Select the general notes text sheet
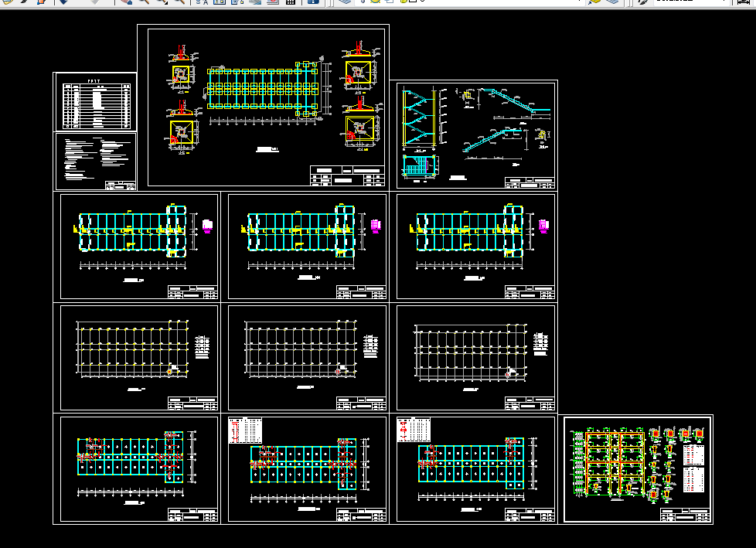Image resolution: width=756 pixels, height=548 pixels. 96,162
